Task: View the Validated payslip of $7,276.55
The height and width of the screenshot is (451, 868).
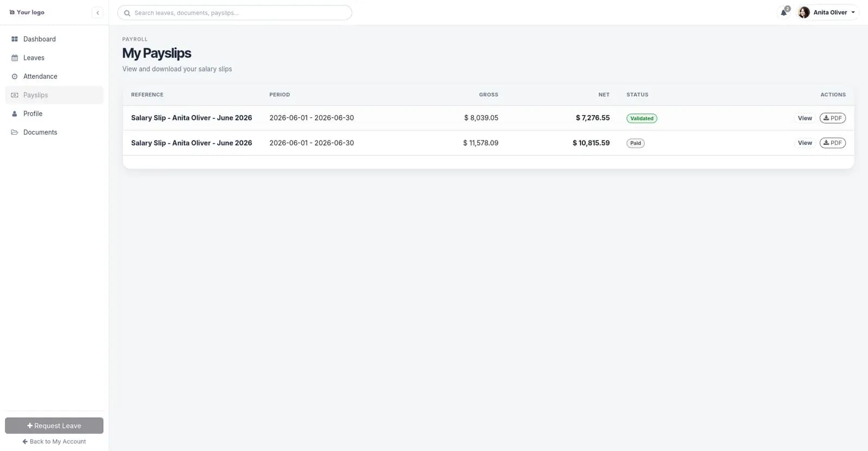Action: (804, 118)
